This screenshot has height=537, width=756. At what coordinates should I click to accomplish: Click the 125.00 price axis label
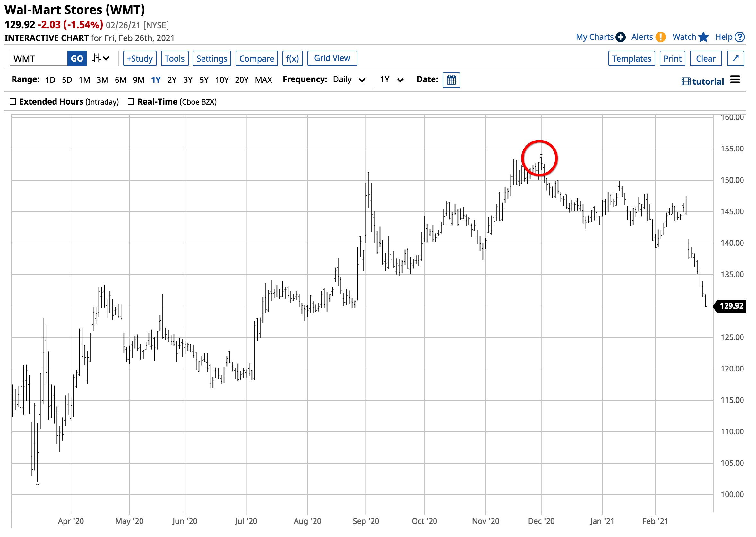(732, 337)
